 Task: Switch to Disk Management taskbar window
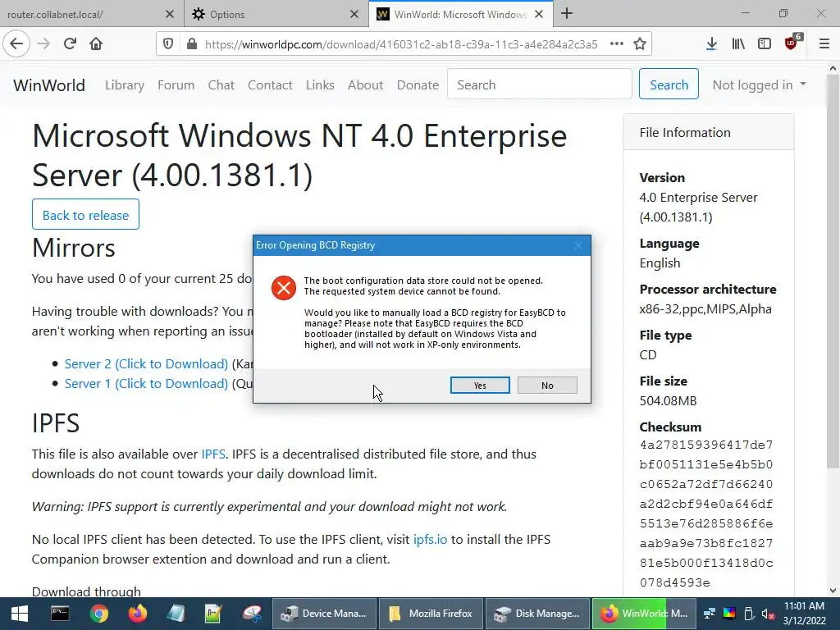point(536,614)
